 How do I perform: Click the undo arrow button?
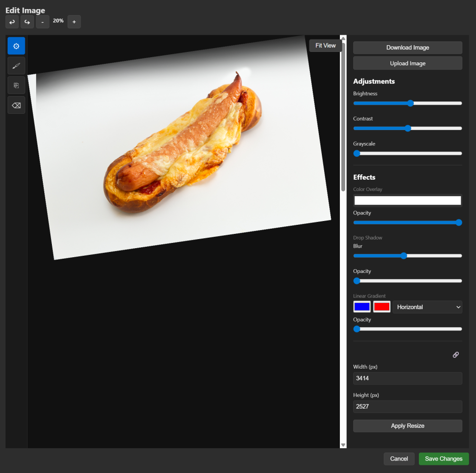point(12,22)
